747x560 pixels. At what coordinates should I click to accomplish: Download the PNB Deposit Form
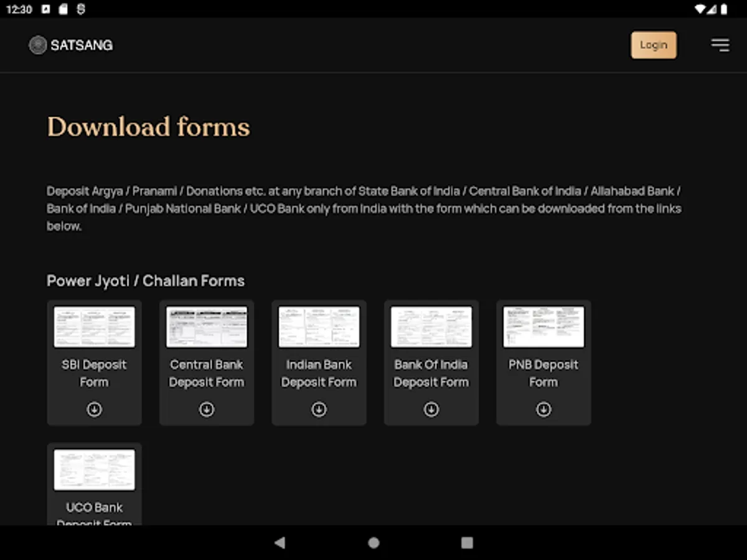tap(543, 409)
